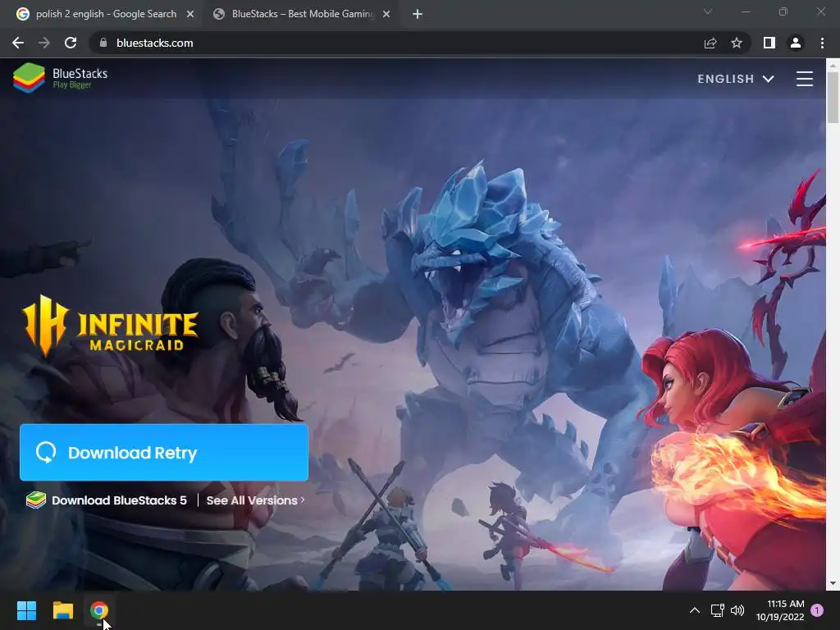840x630 pixels.
Task: Open network settings from tray icon
Action: tap(717, 610)
